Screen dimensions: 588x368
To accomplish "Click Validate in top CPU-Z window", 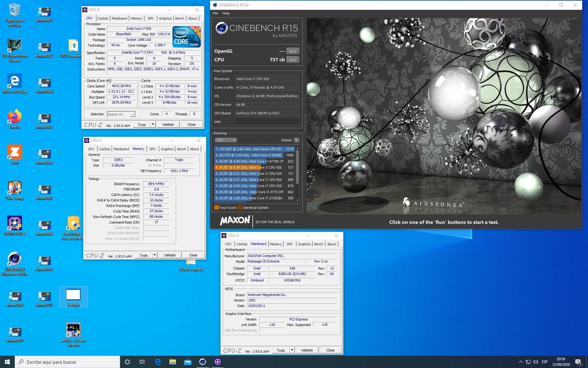I will pos(168,125).
